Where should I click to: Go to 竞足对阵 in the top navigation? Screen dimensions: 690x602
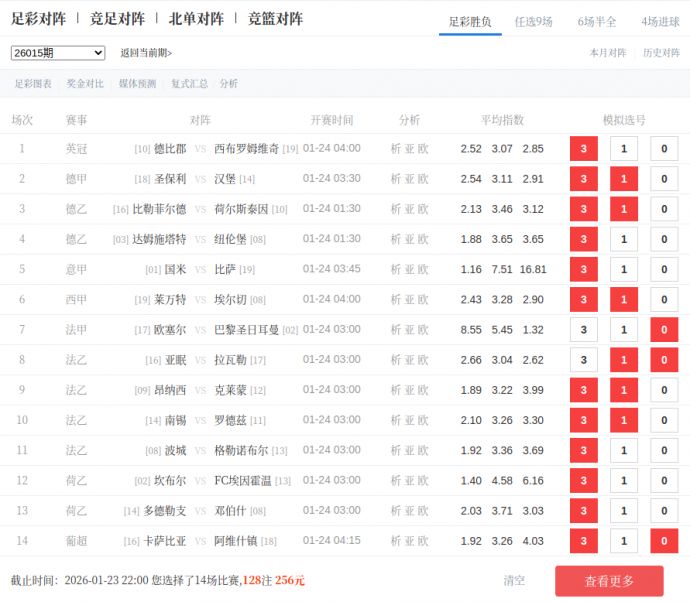coord(117,19)
